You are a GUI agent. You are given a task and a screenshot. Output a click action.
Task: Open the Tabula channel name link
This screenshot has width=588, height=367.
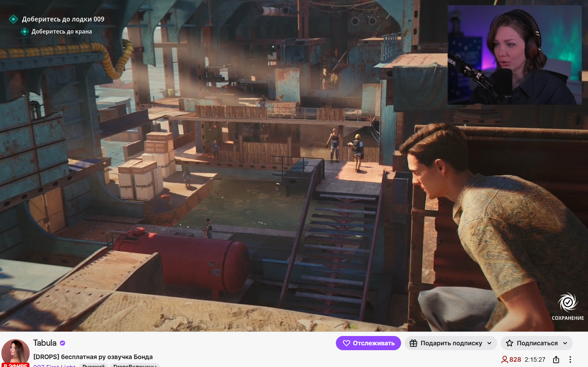[45, 343]
